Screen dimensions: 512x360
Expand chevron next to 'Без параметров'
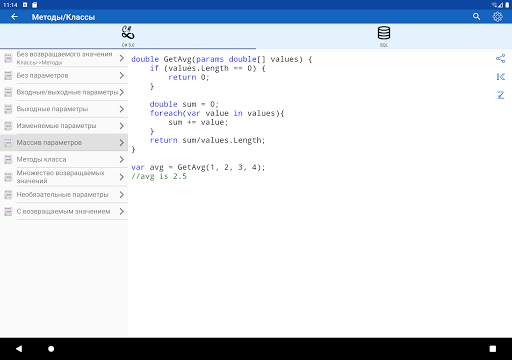pos(122,75)
